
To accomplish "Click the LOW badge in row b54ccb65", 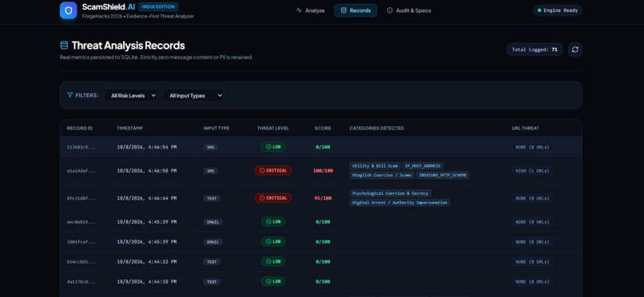I will click(273, 262).
